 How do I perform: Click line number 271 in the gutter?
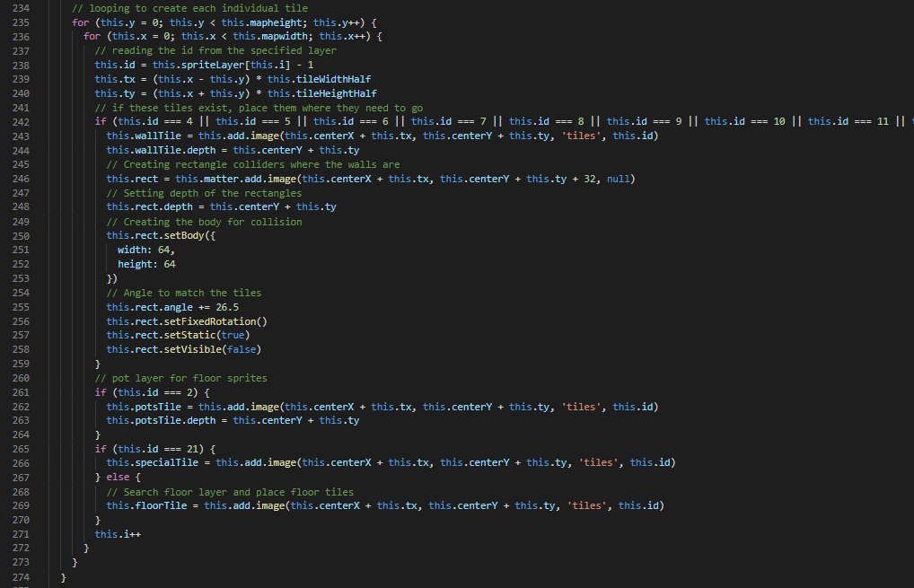21,534
